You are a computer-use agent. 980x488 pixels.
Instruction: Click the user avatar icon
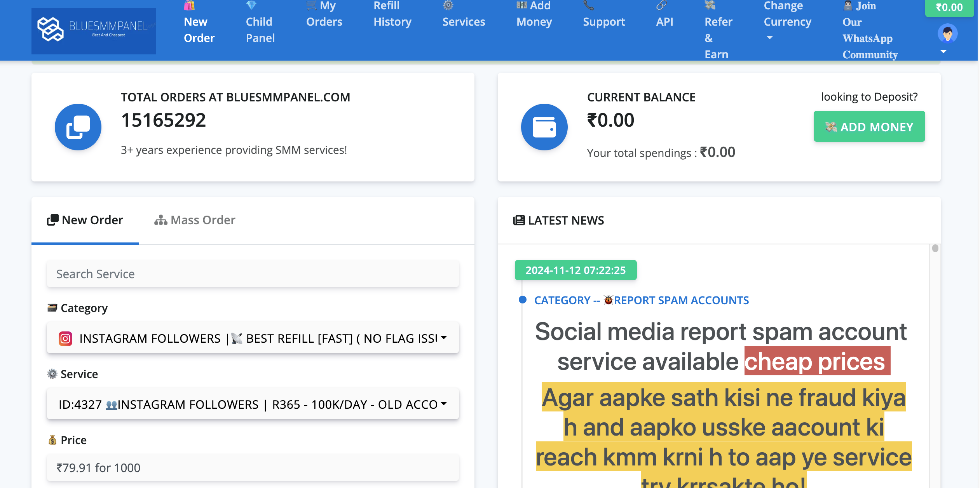(x=947, y=33)
